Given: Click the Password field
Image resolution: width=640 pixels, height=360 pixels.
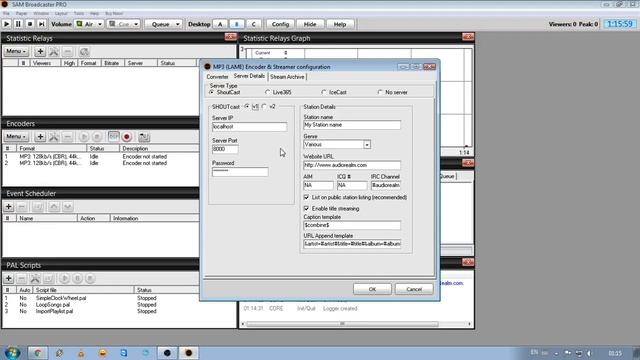Looking at the screenshot, I should (x=240, y=172).
